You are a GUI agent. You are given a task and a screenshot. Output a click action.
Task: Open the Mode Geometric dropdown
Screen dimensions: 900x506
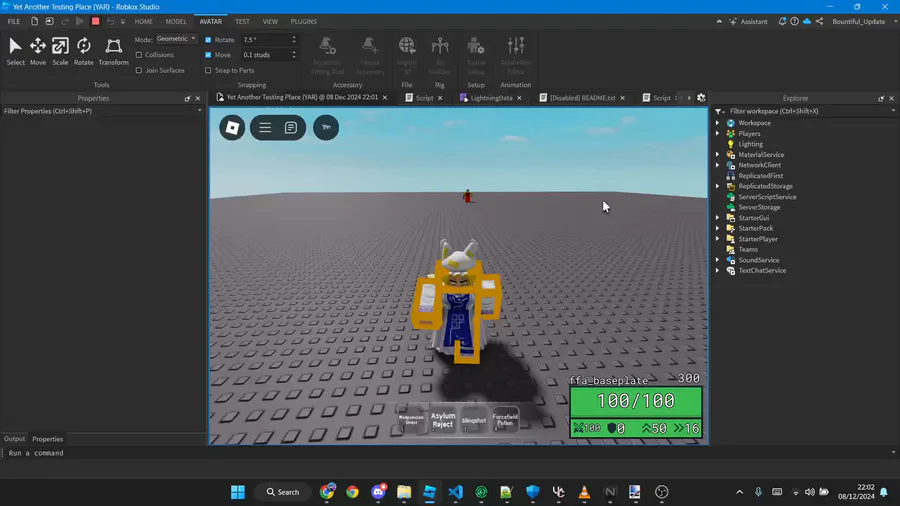[x=176, y=39]
